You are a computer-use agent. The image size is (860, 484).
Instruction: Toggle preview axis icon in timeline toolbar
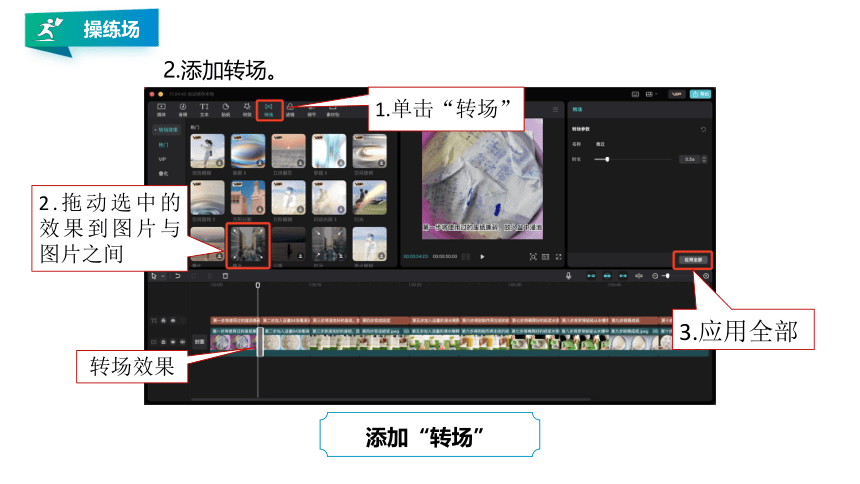[x=639, y=276]
